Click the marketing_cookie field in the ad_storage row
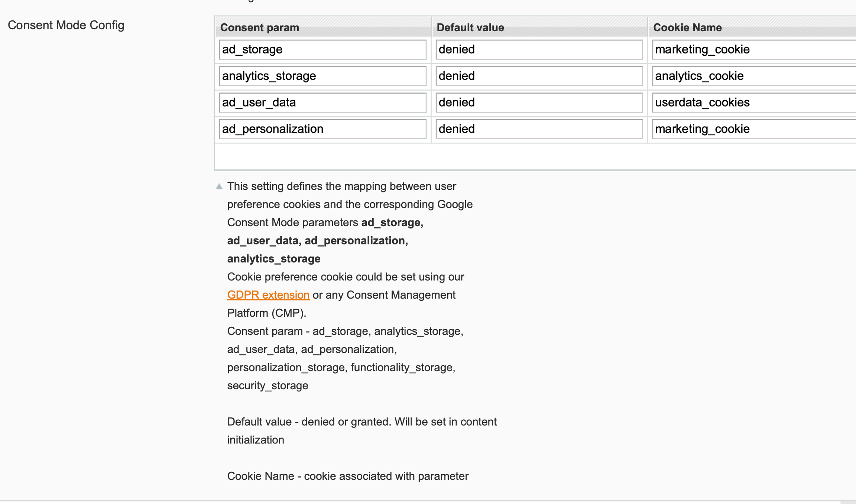Image resolution: width=856 pixels, height=504 pixels. click(x=754, y=49)
